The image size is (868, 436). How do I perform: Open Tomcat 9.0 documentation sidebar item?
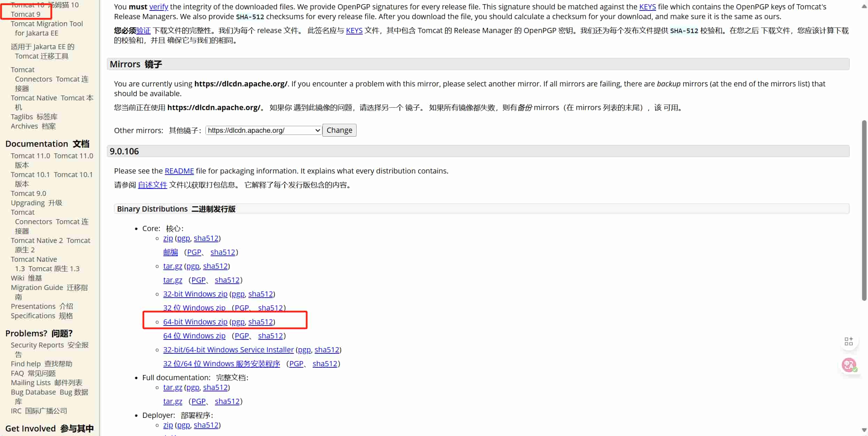click(x=28, y=193)
